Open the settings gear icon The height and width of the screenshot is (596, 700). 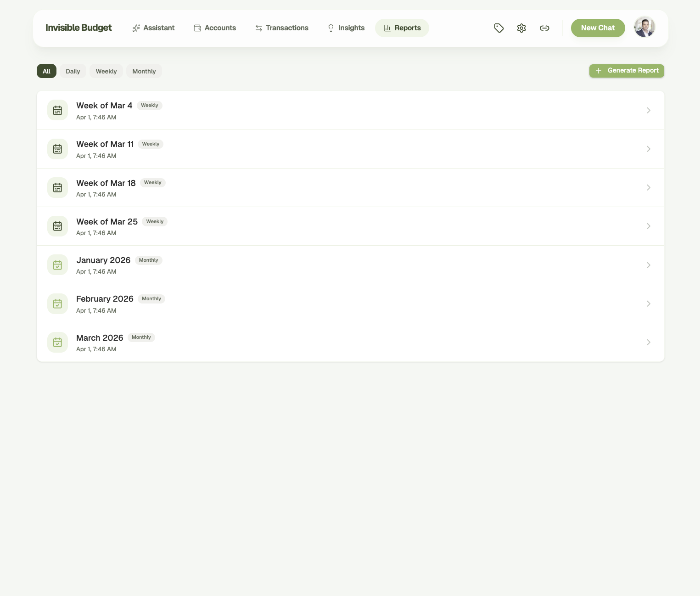(521, 28)
